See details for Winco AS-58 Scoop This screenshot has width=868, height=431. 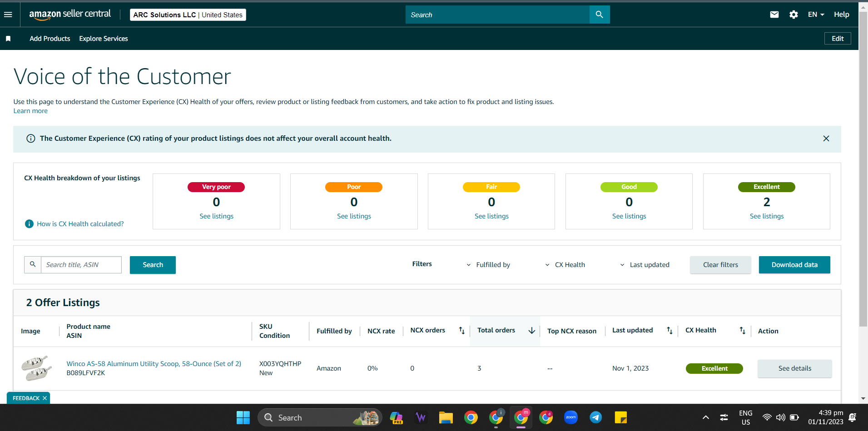pos(795,368)
